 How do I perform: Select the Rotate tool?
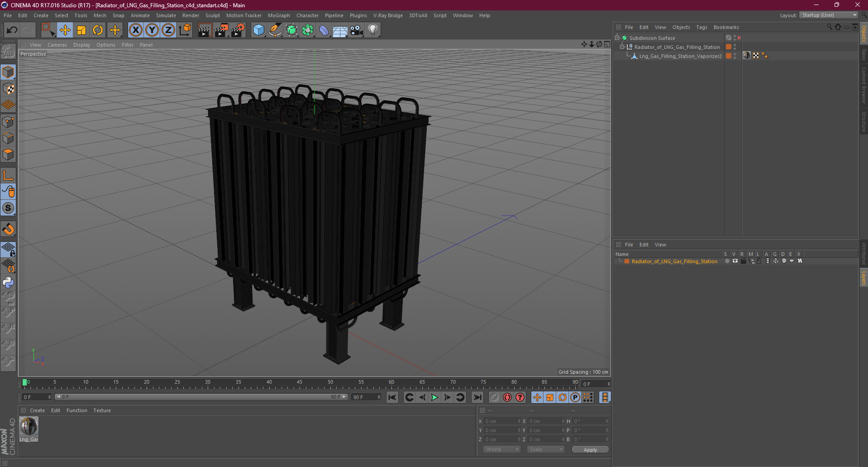click(x=98, y=30)
